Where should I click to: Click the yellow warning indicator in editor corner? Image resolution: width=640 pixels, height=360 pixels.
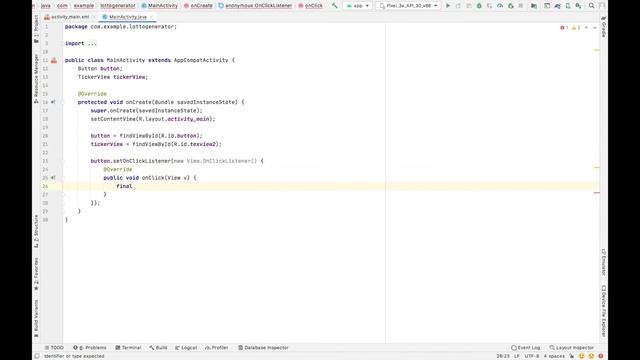[576, 28]
